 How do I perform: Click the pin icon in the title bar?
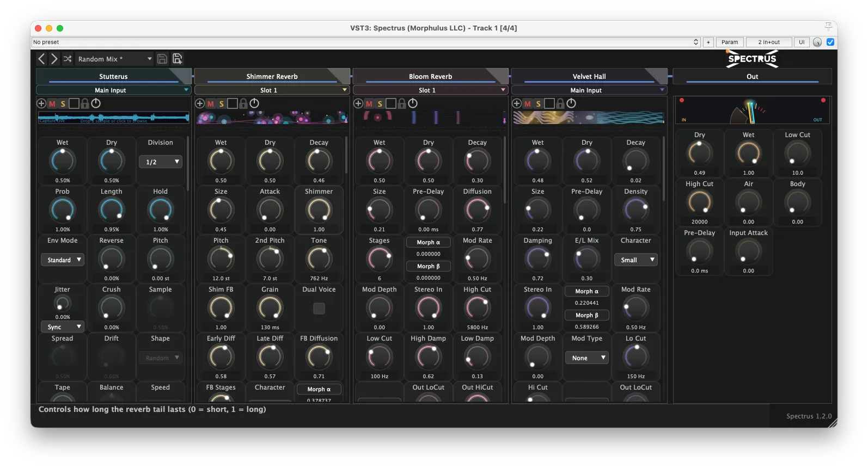point(828,27)
